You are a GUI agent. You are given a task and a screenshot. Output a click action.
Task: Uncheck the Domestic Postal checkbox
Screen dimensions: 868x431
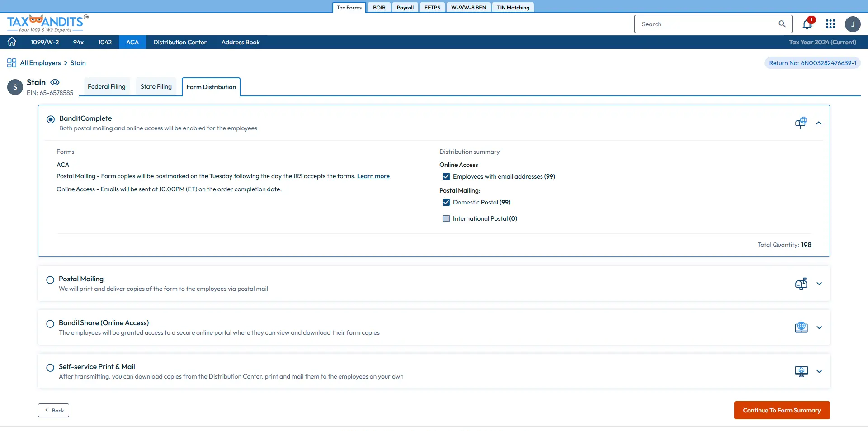coord(446,202)
